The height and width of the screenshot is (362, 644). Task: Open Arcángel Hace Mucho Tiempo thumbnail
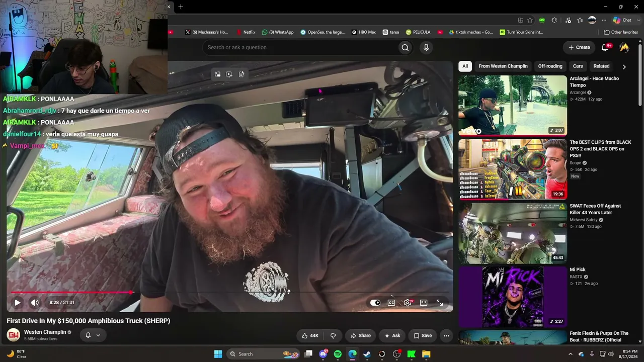click(513, 106)
